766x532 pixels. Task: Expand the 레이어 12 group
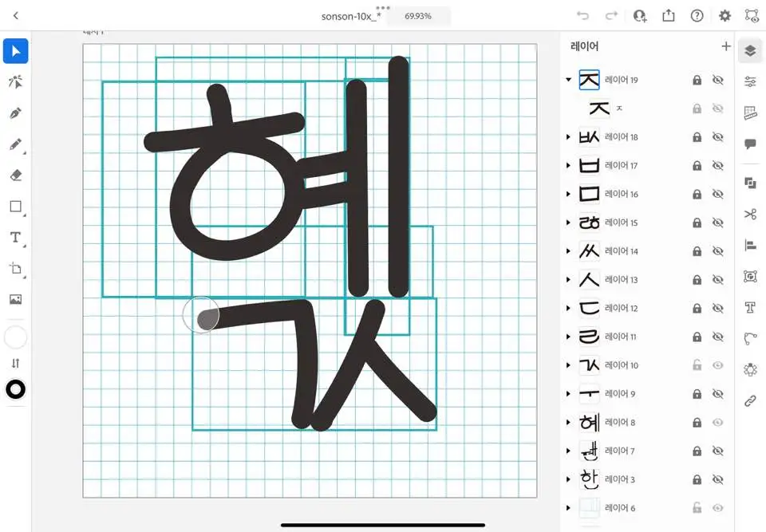tap(568, 308)
